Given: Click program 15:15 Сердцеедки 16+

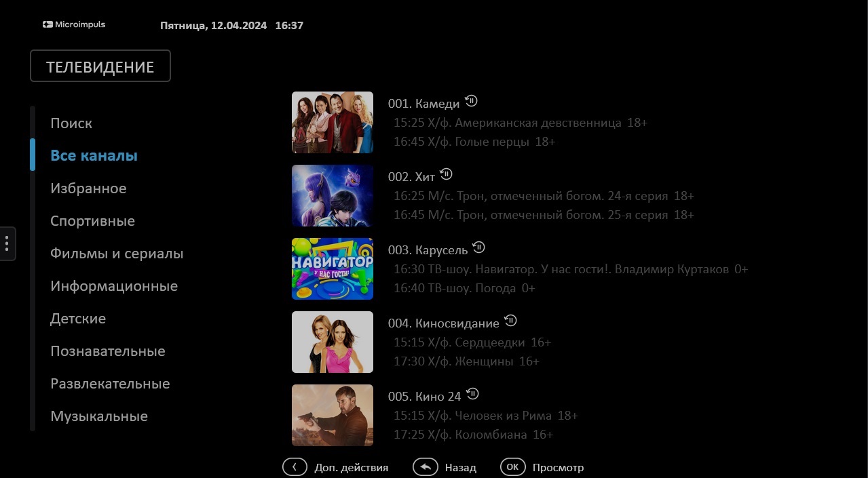Looking at the screenshot, I should point(472,342).
